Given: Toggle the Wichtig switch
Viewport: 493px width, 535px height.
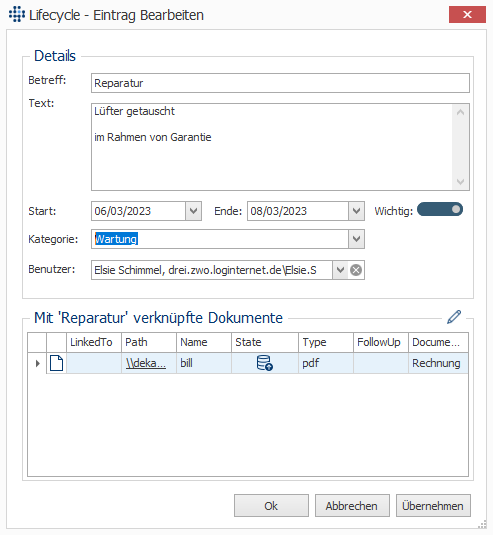Looking at the screenshot, I should pyautogui.click(x=440, y=209).
